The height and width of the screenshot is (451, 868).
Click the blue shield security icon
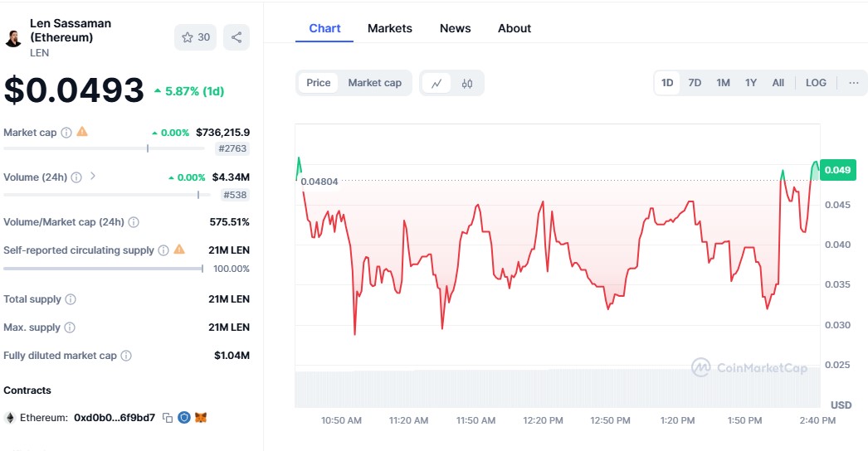[x=184, y=418]
